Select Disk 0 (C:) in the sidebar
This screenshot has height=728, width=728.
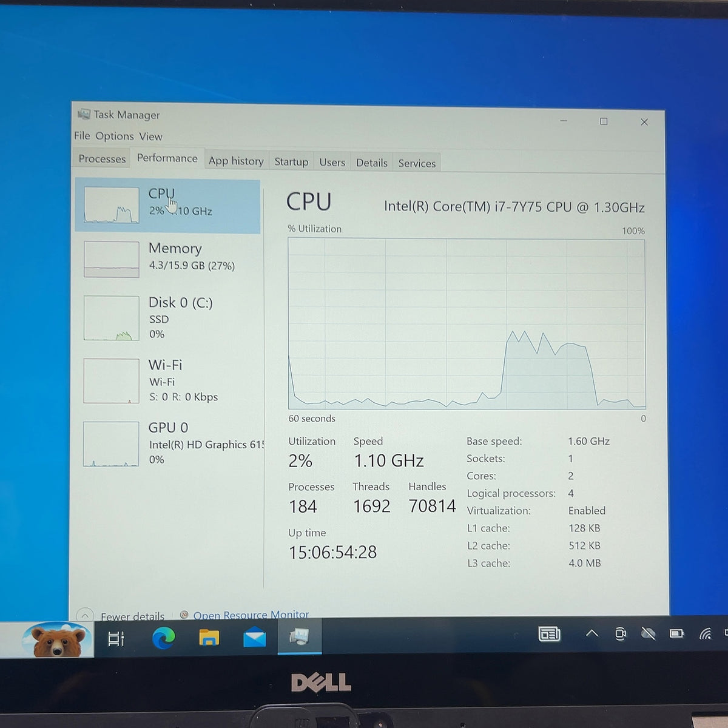coord(167,318)
